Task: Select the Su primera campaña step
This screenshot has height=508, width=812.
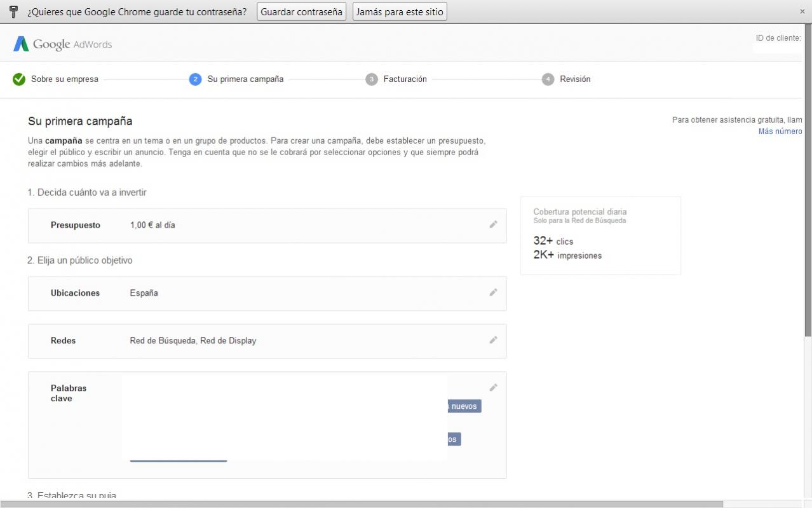Action: tap(245, 79)
